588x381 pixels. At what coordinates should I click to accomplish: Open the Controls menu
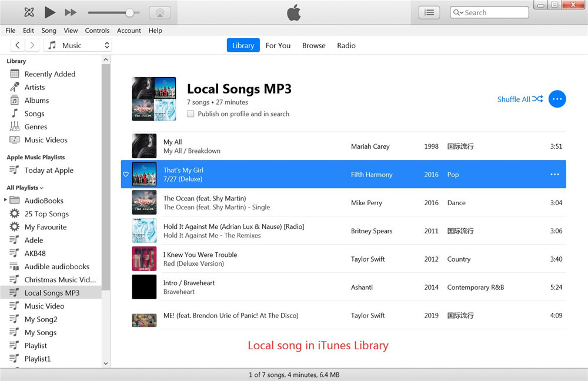(x=97, y=31)
